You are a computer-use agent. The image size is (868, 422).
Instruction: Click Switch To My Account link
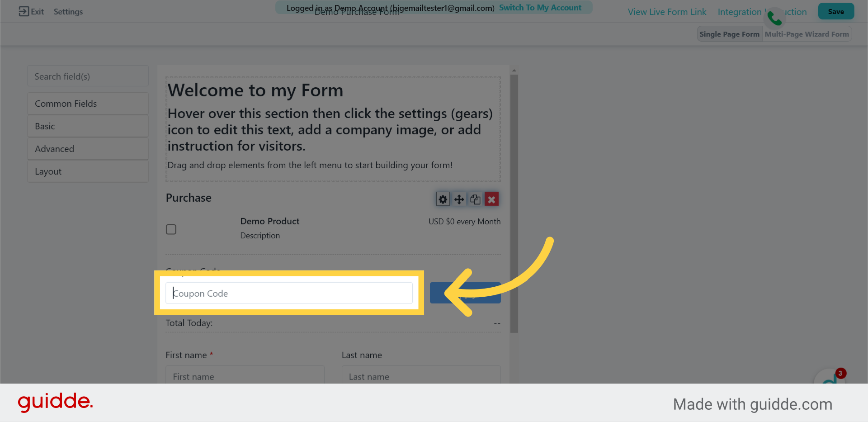click(x=540, y=8)
